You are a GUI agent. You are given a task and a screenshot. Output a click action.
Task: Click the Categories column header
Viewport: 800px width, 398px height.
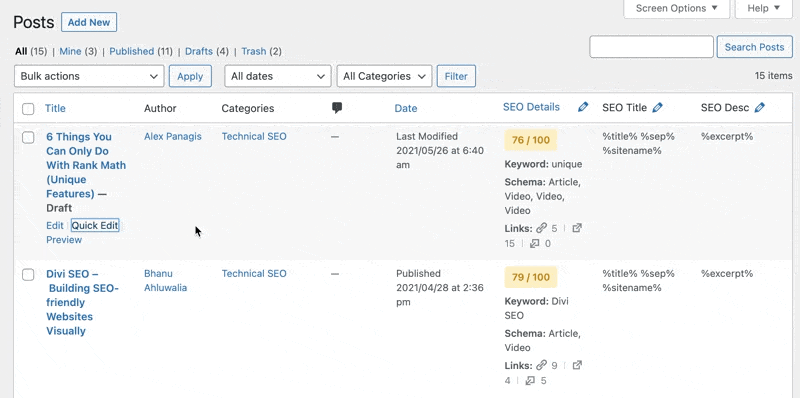tap(247, 108)
